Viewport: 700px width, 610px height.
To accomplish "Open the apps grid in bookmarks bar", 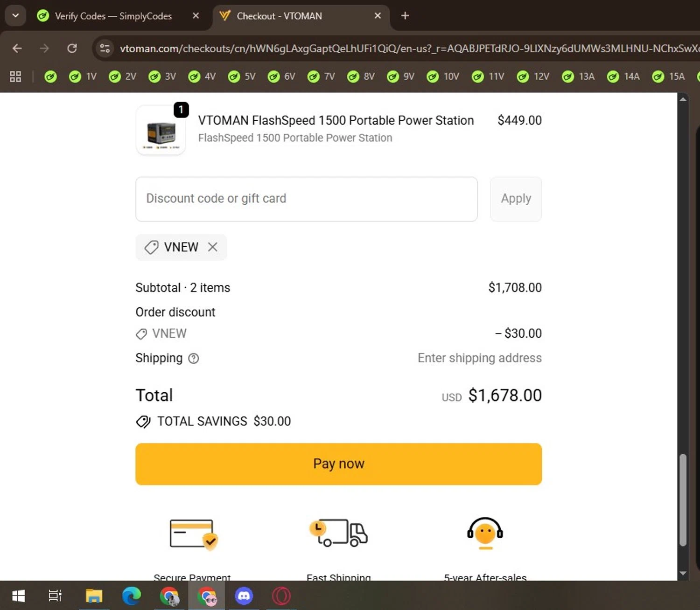I will click(15, 76).
